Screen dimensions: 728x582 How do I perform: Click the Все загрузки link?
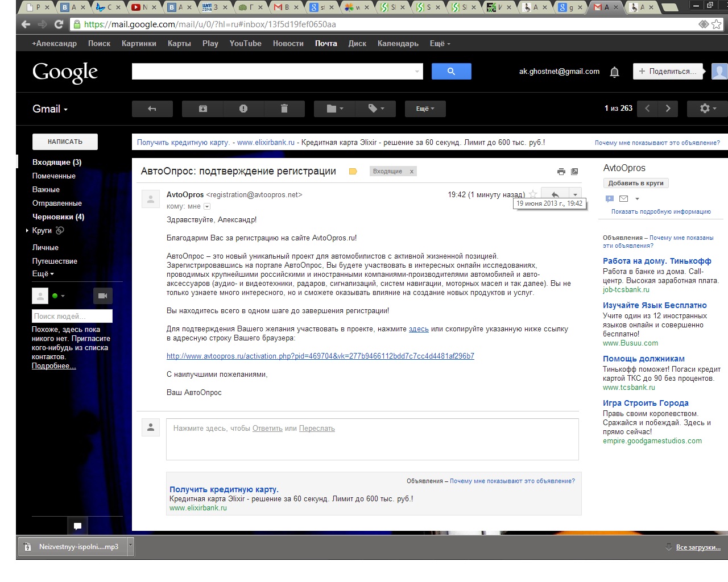(698, 547)
